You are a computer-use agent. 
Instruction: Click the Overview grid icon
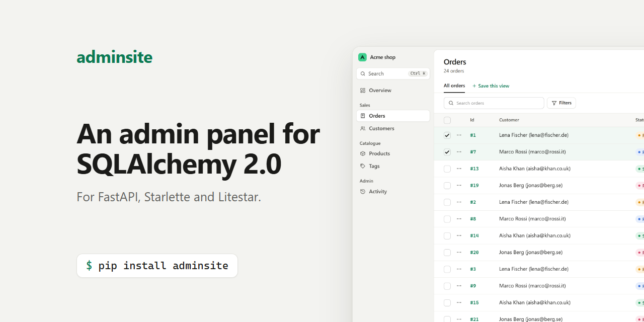click(363, 91)
